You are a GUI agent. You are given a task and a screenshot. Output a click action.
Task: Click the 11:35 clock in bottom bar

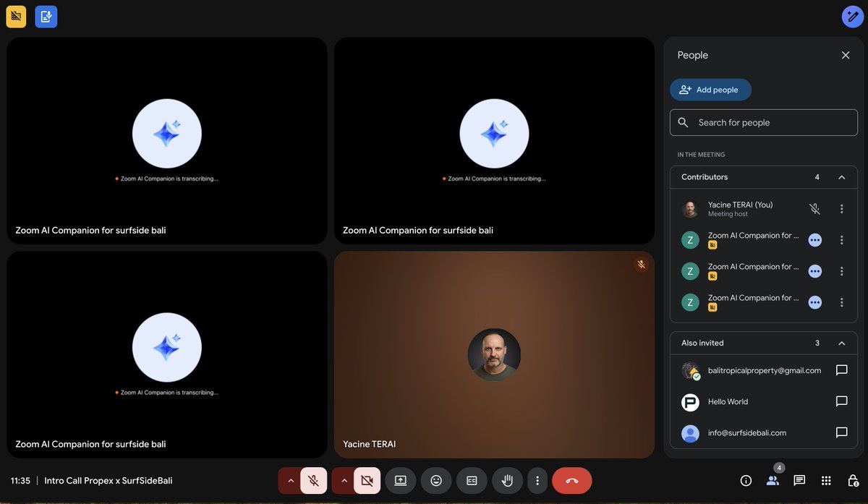pyautogui.click(x=20, y=481)
